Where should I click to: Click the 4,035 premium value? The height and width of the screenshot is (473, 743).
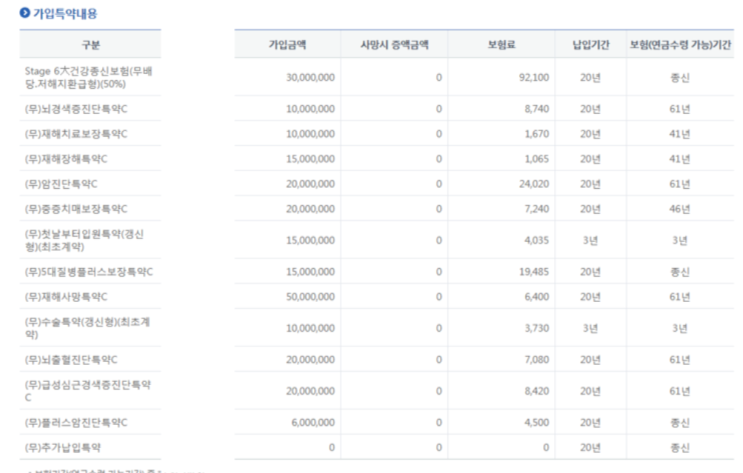coord(537,241)
